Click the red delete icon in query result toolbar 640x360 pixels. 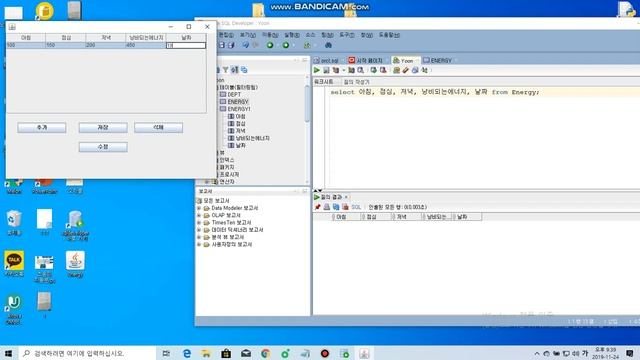(345, 207)
